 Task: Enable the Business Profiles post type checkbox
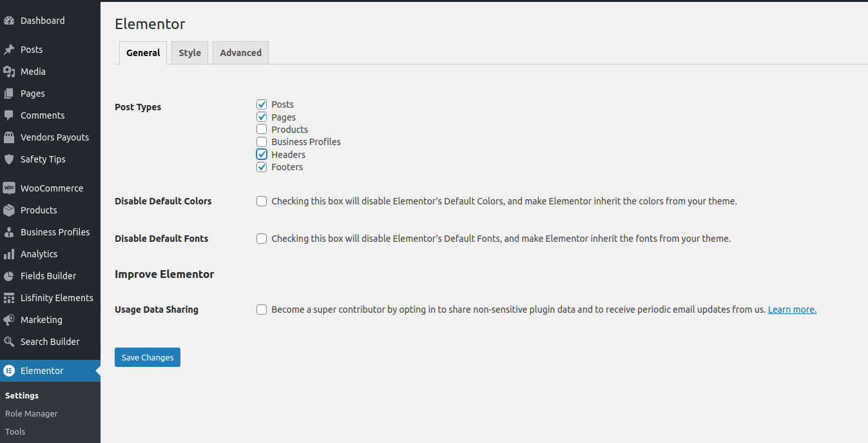pyautogui.click(x=262, y=142)
